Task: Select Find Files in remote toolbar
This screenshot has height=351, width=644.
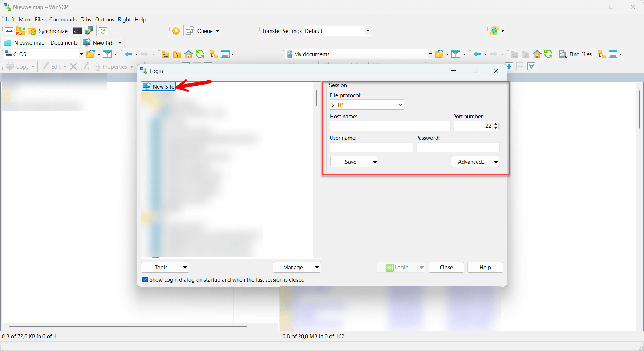Action: [x=576, y=54]
